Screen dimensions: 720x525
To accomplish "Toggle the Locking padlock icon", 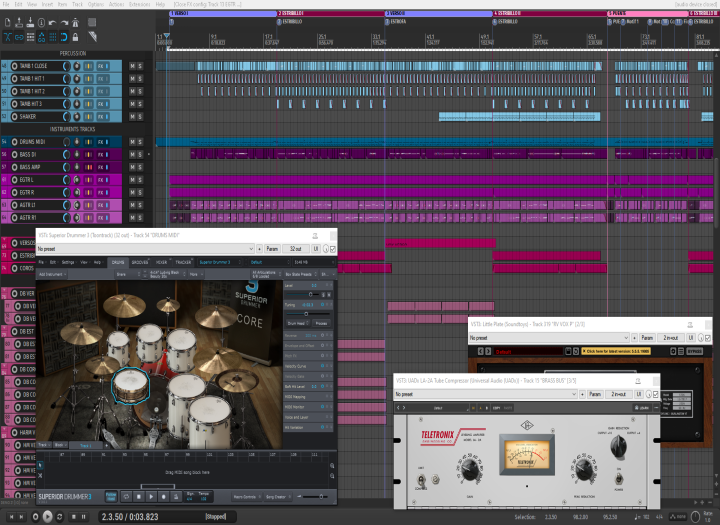I will coord(75,37).
